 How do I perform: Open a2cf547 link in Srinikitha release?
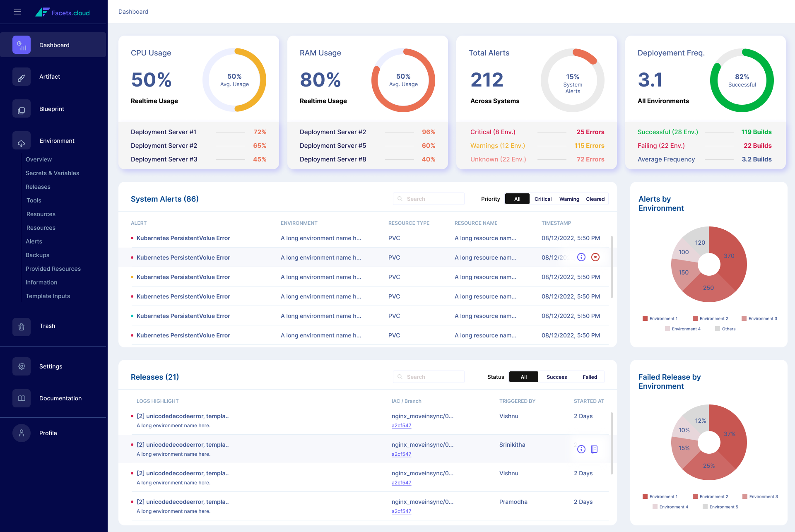click(401, 454)
